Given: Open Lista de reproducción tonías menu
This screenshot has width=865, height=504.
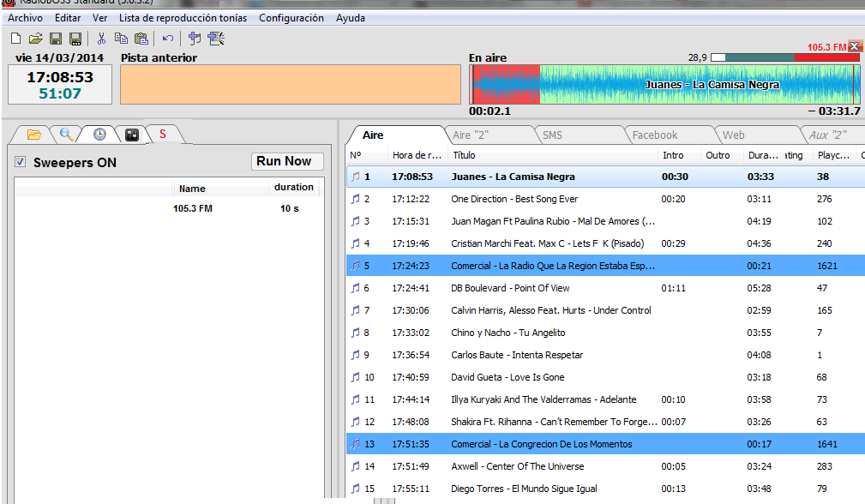Looking at the screenshot, I should pyautogui.click(x=183, y=18).
